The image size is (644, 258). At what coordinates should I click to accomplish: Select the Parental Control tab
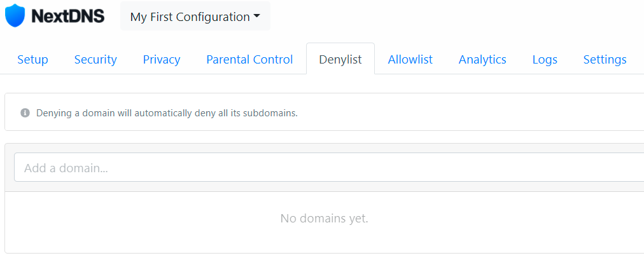[x=249, y=60]
